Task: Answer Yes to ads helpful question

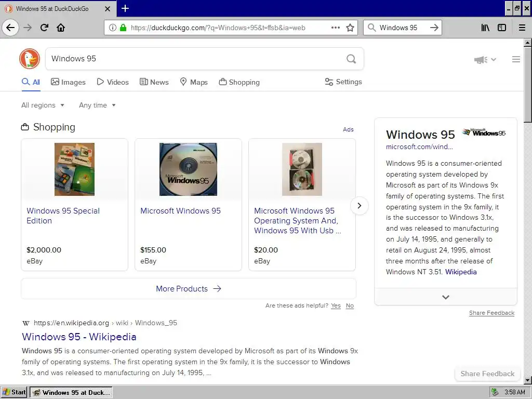Action: (x=336, y=305)
